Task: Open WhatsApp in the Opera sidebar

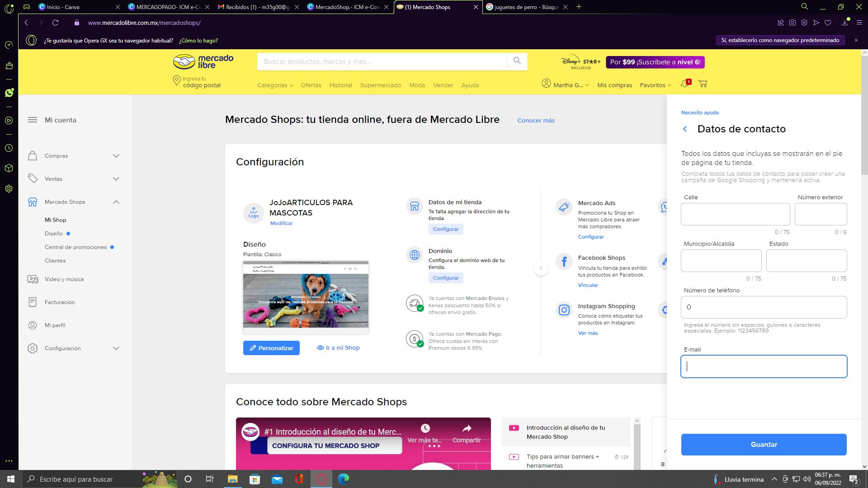Action: (9, 93)
